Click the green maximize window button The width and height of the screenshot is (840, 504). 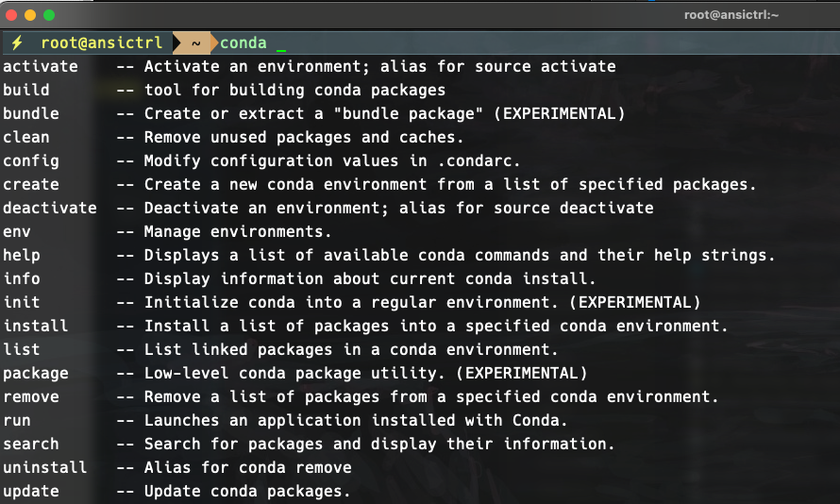(x=49, y=15)
